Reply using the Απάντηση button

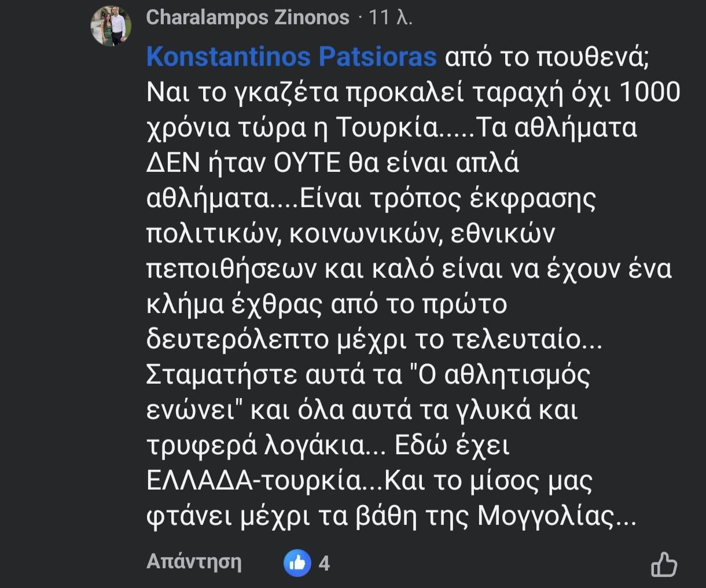click(194, 561)
